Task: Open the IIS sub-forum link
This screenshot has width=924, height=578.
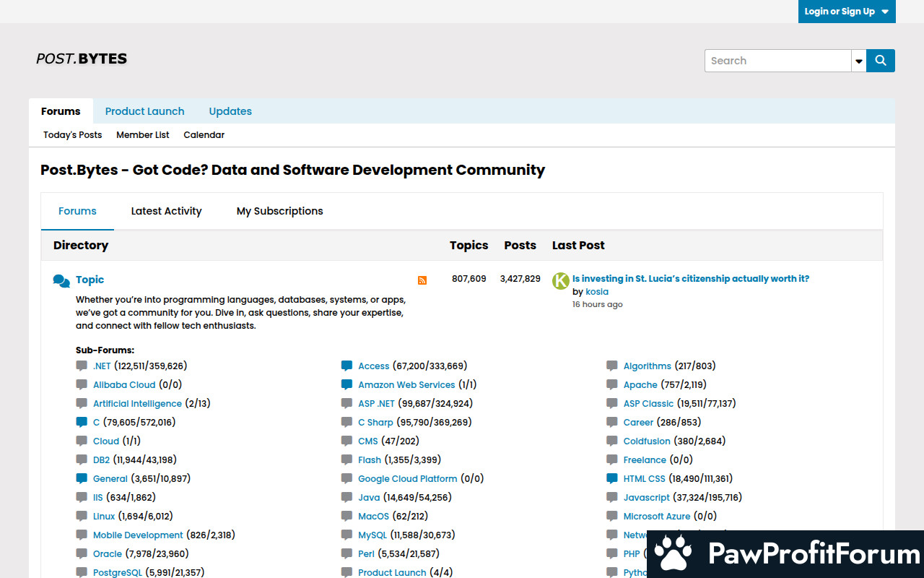Action: [97, 497]
